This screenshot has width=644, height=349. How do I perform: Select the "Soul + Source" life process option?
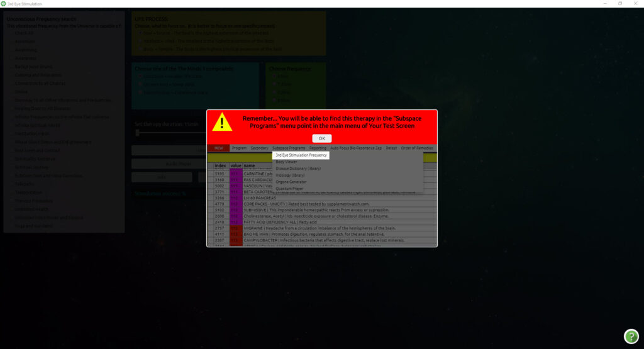click(x=140, y=34)
